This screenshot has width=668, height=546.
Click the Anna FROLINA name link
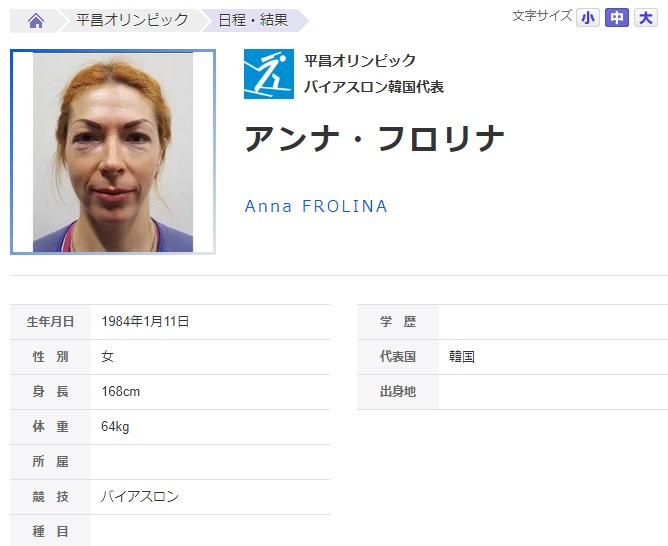coord(316,206)
